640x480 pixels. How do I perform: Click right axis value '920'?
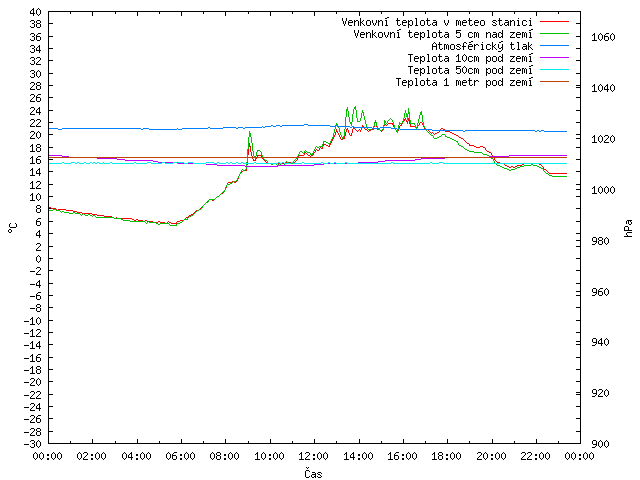click(600, 393)
